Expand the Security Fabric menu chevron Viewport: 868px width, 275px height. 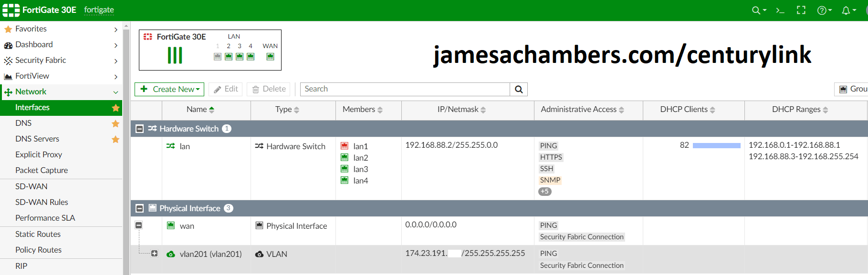tap(115, 61)
